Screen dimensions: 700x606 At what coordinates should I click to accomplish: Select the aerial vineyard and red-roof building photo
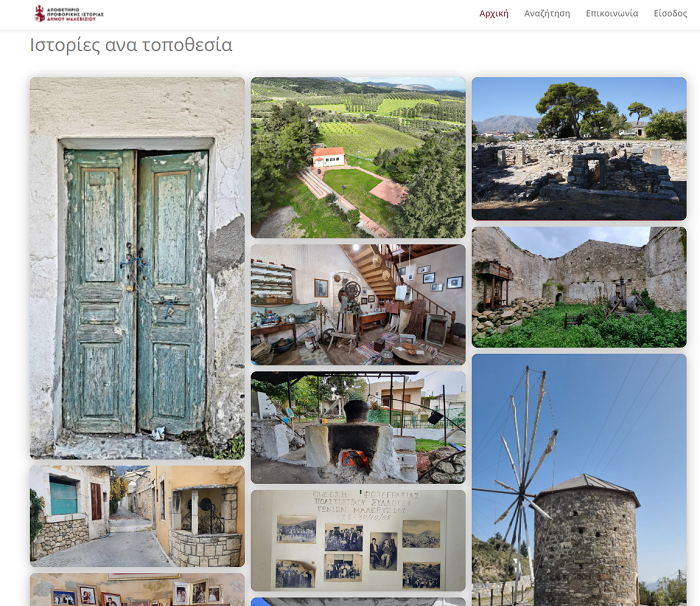[x=358, y=157]
